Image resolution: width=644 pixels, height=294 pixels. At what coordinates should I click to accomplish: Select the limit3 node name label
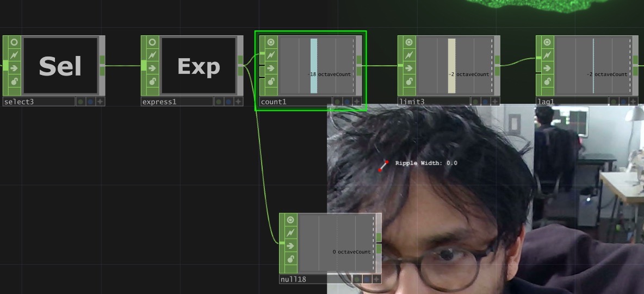(434, 102)
